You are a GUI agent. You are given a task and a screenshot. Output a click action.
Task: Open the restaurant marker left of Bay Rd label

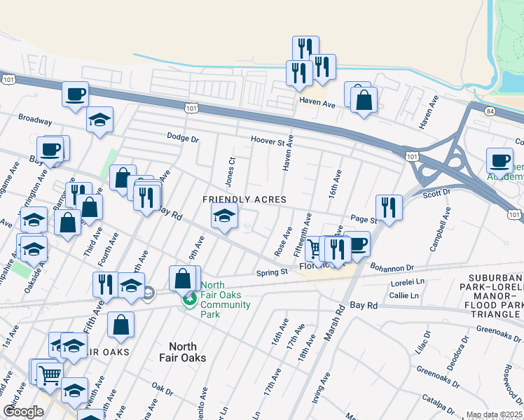(146, 198)
